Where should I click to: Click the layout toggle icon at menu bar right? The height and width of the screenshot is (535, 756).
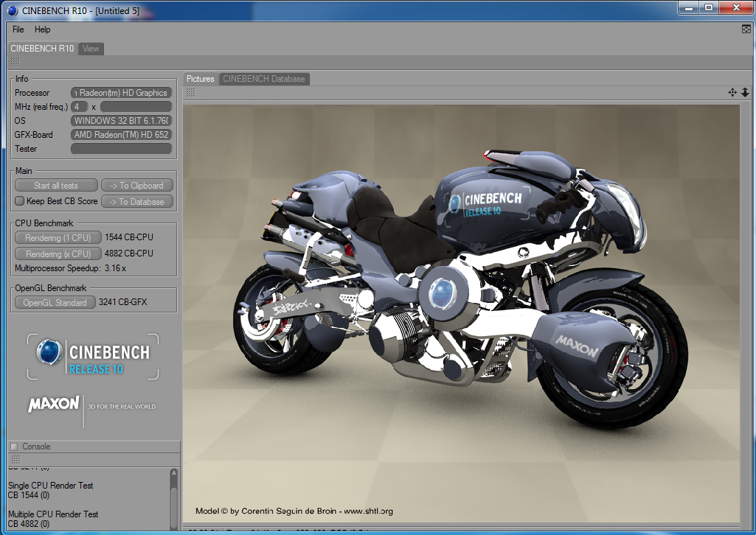(x=746, y=29)
